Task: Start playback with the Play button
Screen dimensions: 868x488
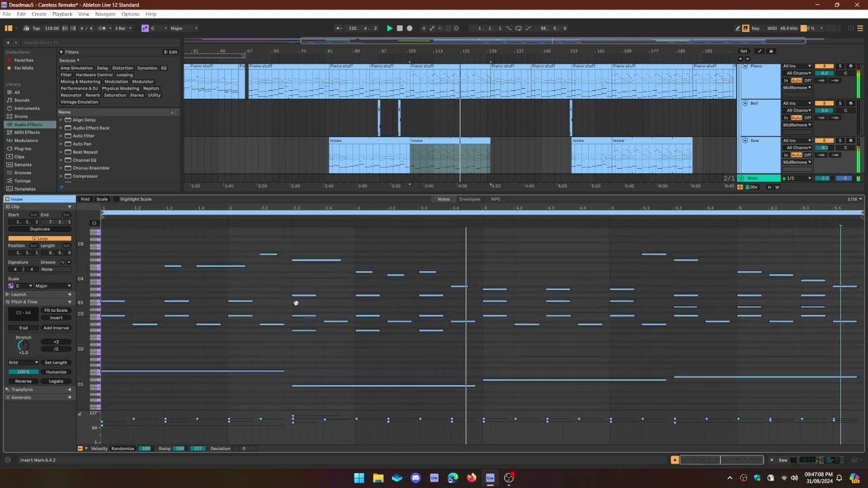Action: (389, 28)
